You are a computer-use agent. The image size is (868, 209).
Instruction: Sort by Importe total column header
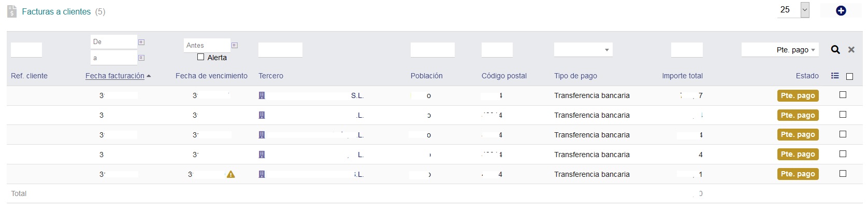pyautogui.click(x=682, y=76)
